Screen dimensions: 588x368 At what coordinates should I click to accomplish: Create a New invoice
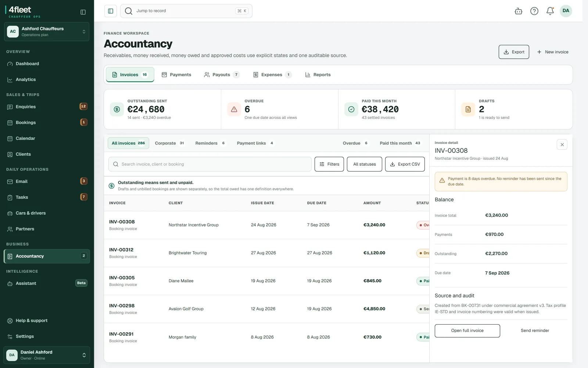[x=553, y=52]
